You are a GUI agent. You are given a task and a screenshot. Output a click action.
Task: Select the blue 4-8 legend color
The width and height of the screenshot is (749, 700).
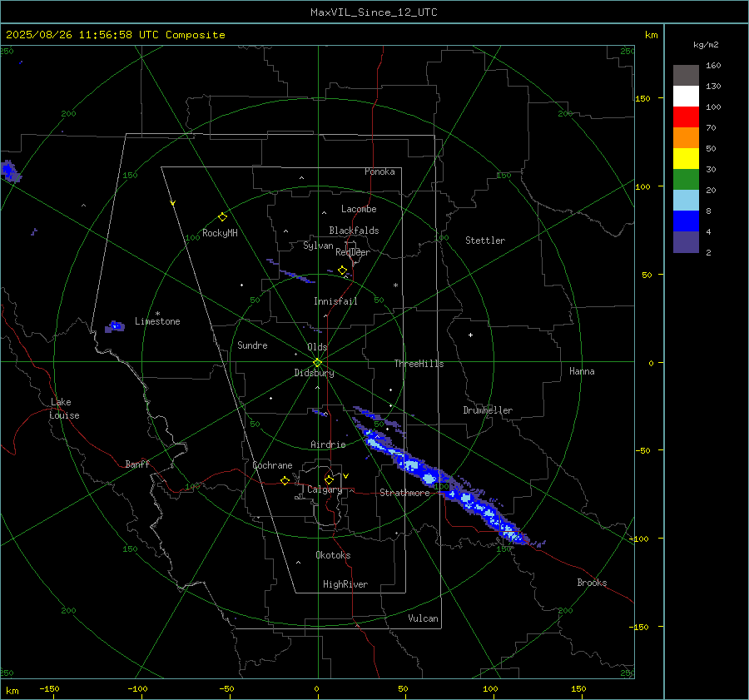(x=686, y=221)
